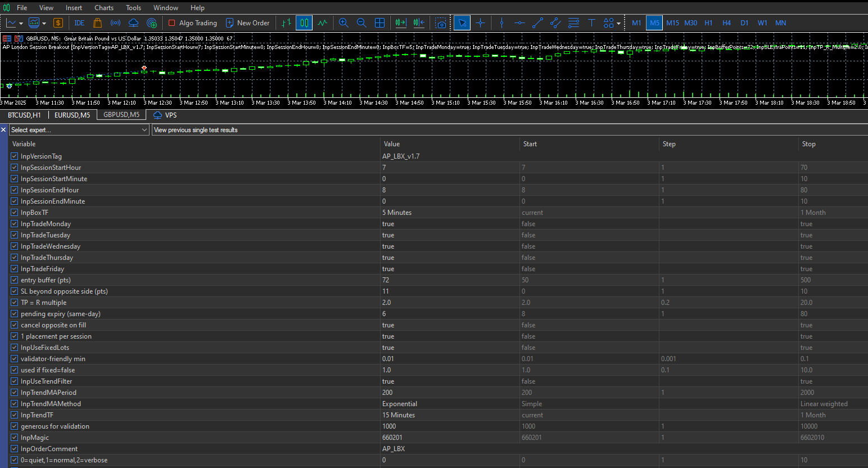This screenshot has height=468, width=868.
Task: Switch chart to line chart style
Action: 322,23
